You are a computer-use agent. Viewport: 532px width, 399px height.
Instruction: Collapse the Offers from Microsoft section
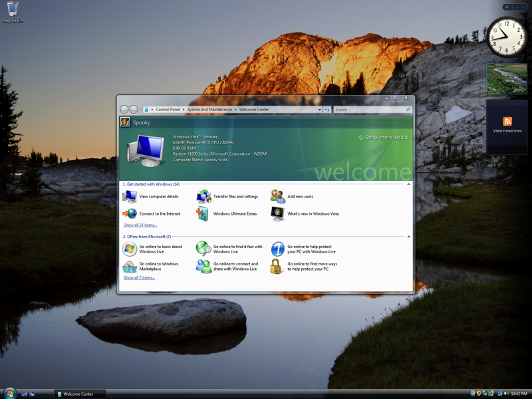(x=408, y=237)
